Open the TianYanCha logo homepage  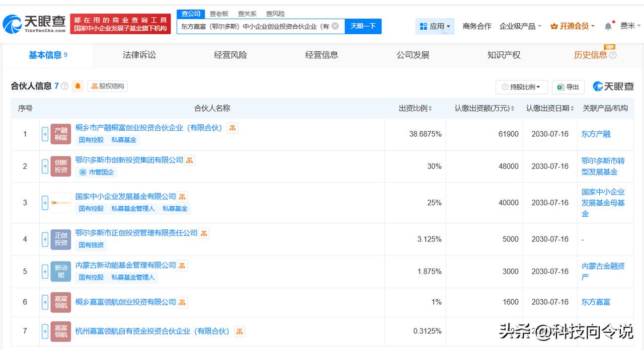pyautogui.click(x=34, y=24)
